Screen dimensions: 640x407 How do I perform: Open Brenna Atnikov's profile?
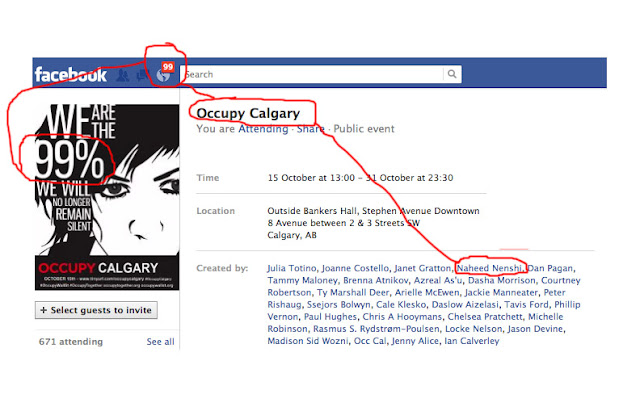coord(376,280)
